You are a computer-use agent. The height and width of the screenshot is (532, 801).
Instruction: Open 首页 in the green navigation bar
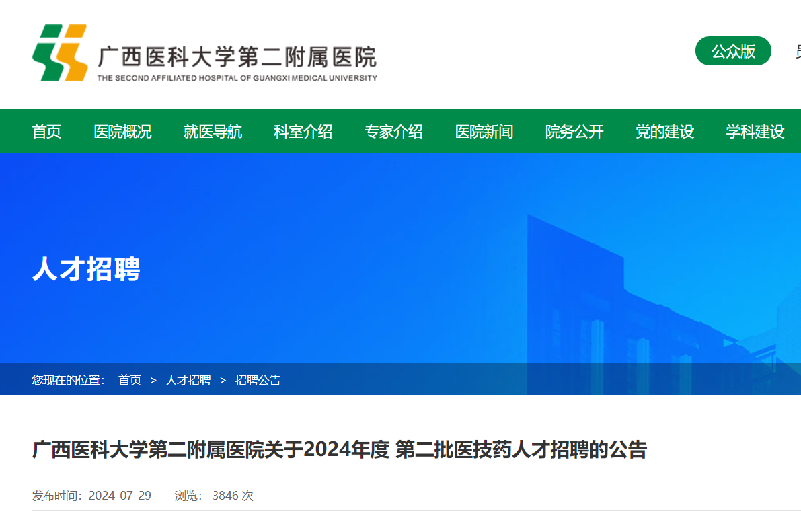click(46, 131)
